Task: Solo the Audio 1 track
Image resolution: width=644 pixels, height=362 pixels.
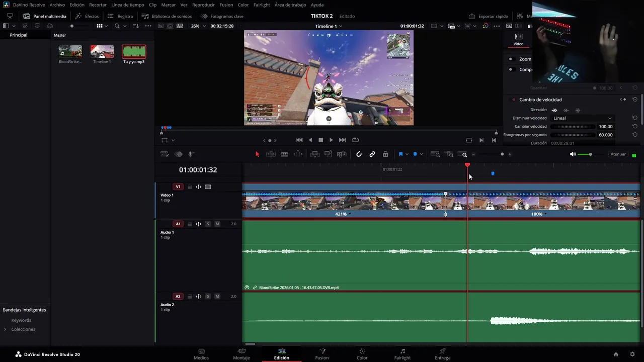Action: tap(208, 224)
